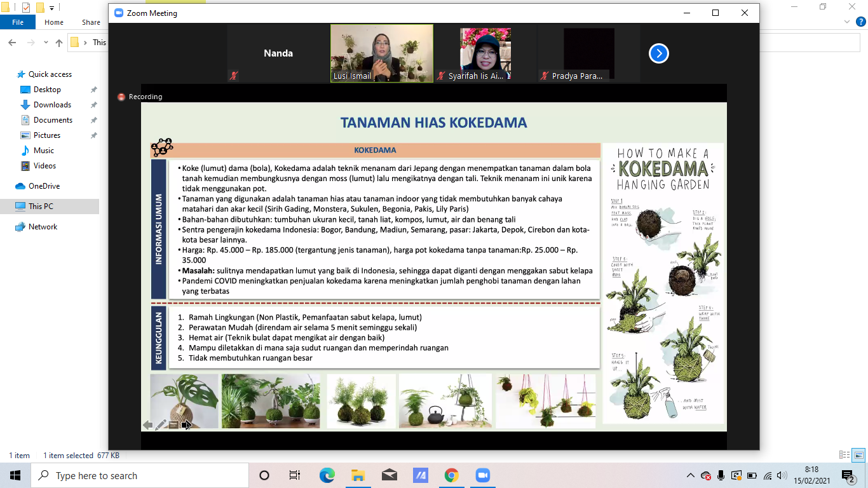Click the blue next-participants arrow button
Screen dimensions: 868x488
coord(658,54)
